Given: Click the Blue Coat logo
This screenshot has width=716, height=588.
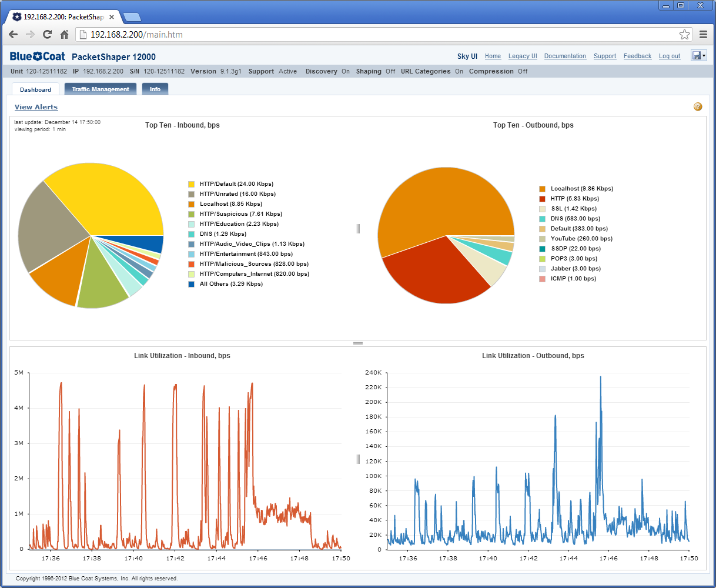Looking at the screenshot, I should pyautogui.click(x=37, y=56).
